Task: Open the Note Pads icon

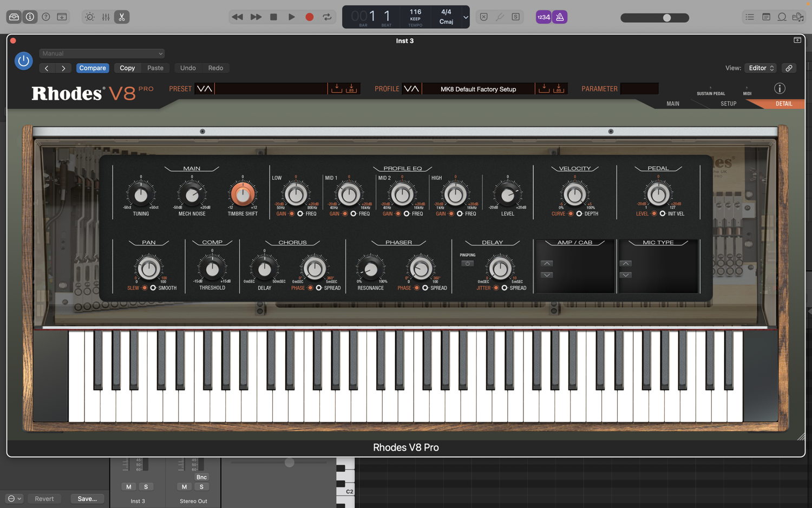Action: click(x=766, y=17)
